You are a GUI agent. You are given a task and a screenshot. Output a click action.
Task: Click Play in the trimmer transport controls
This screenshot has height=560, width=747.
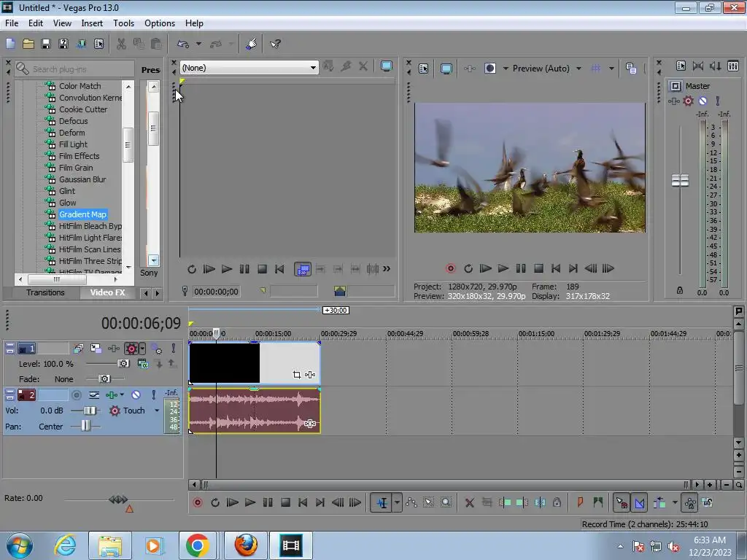pos(227,269)
